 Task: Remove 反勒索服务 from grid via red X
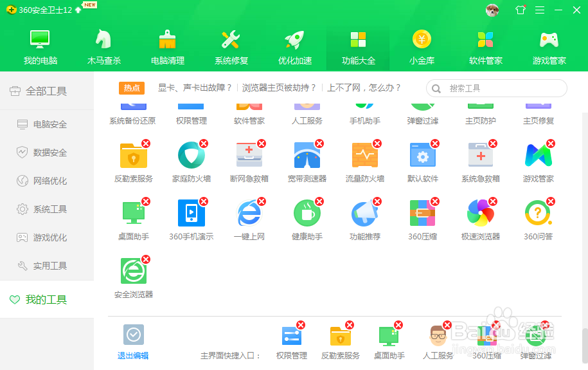point(146,143)
